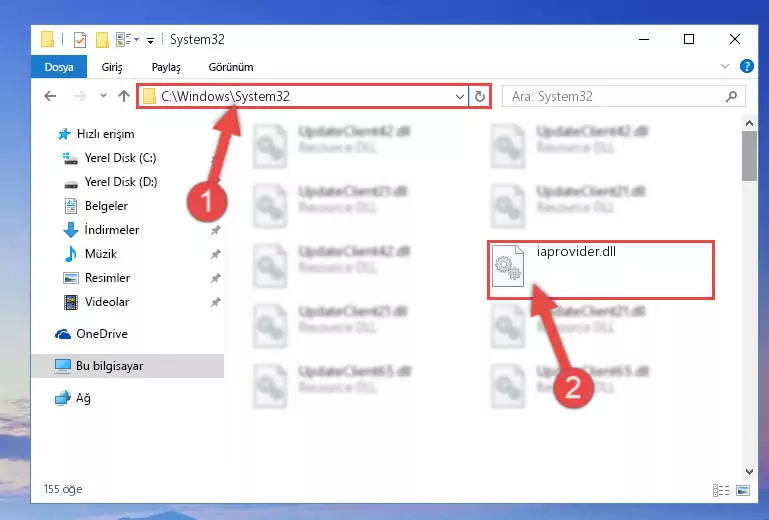This screenshot has width=769, height=520.
Task: Open the recent locations dropdown arrow
Action: tap(103, 96)
